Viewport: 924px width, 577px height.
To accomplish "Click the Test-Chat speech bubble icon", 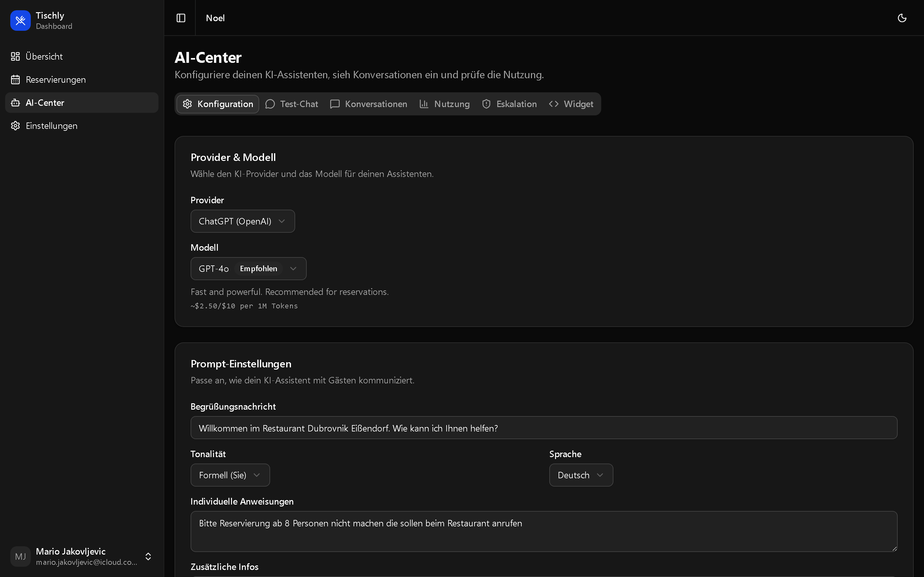I will coord(269,104).
